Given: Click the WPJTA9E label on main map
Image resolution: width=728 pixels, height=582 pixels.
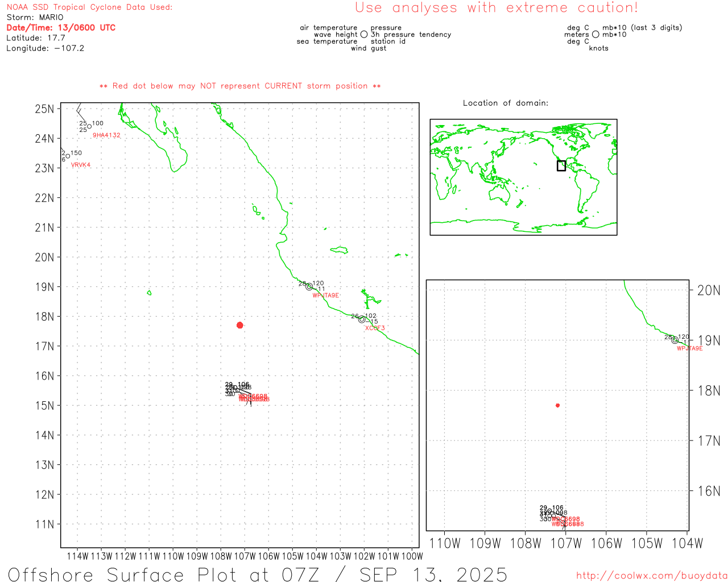Looking at the screenshot, I should (x=326, y=296).
